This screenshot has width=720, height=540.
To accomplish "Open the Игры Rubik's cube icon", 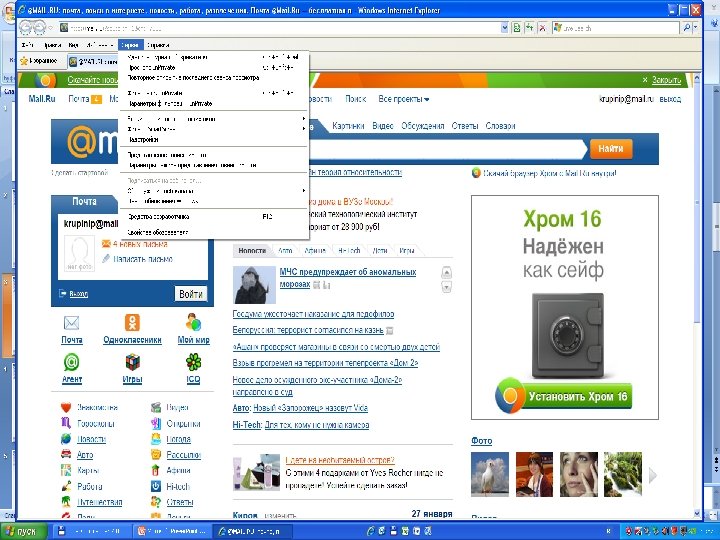I will coord(132,362).
